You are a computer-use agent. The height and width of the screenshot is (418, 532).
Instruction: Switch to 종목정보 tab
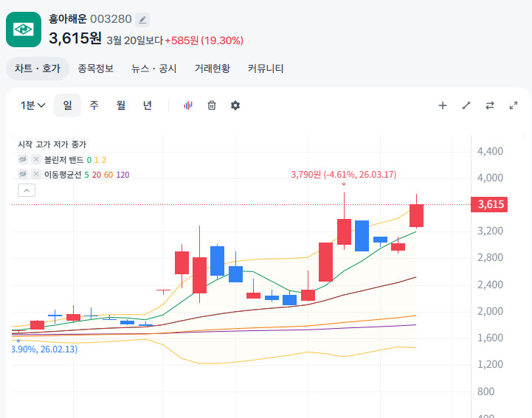pos(95,69)
